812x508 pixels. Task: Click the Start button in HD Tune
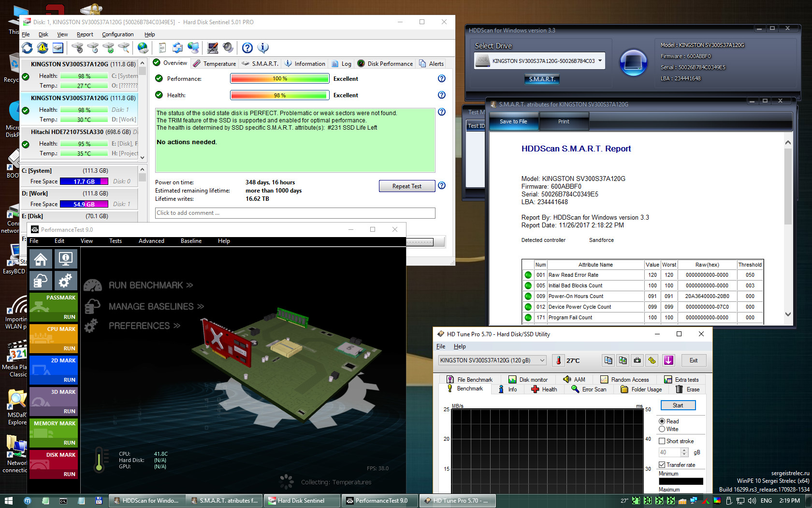tap(678, 405)
